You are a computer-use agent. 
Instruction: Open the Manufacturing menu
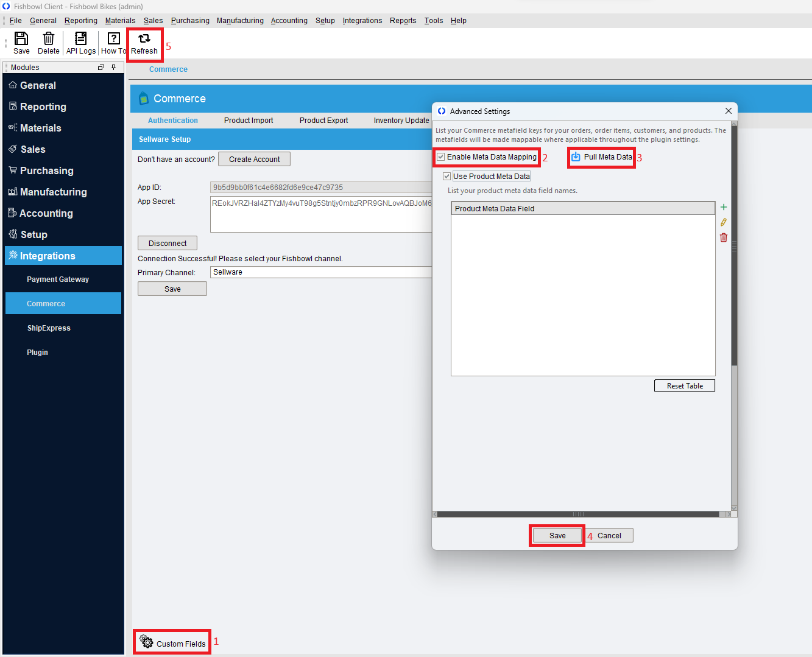pos(240,20)
